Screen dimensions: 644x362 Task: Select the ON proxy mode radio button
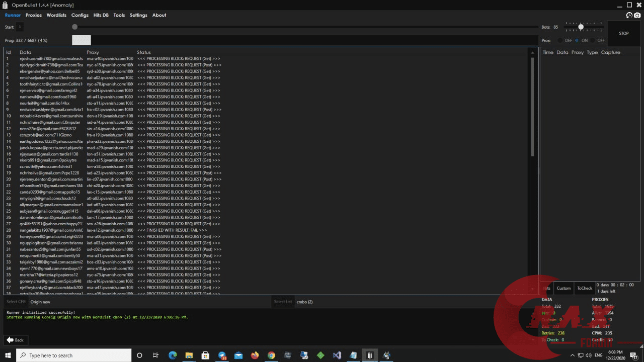point(577,40)
